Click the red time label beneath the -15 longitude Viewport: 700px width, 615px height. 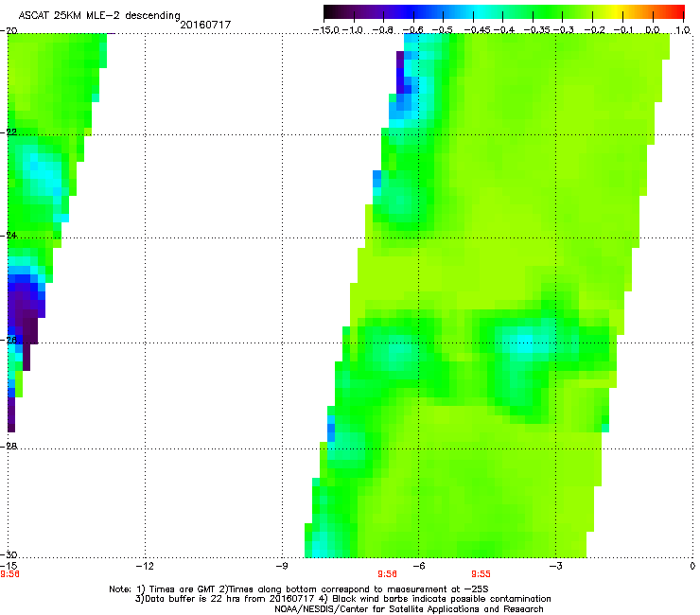(9, 574)
